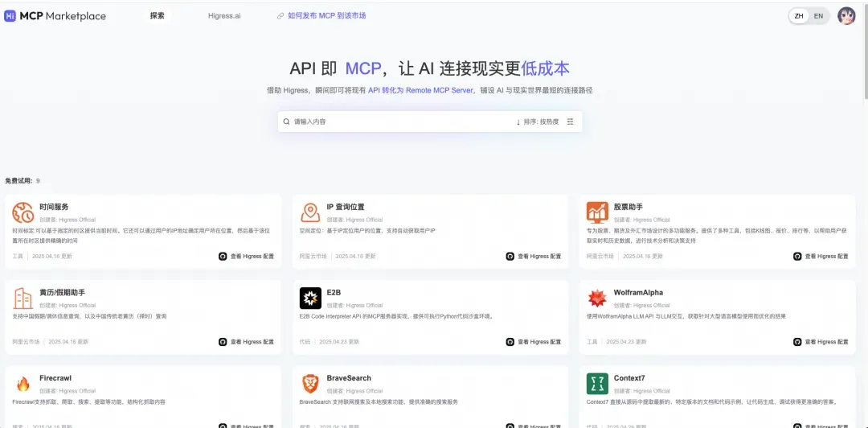868x428 pixels.
Task: Click the BraveSearch lion icon
Action: coord(310,384)
